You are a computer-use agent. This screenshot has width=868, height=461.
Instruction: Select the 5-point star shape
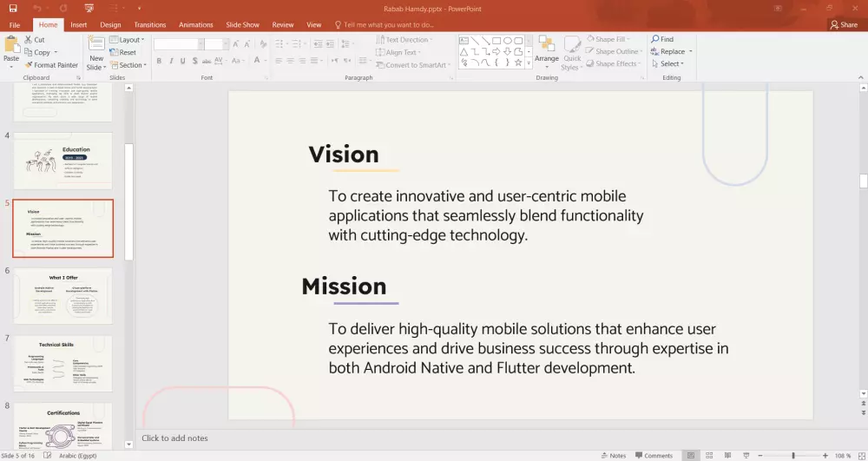tap(518, 63)
